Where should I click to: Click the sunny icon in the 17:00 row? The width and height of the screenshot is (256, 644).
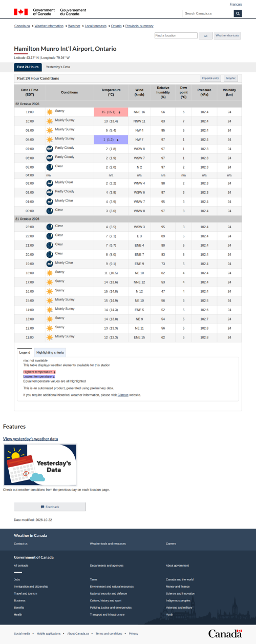coord(50,282)
